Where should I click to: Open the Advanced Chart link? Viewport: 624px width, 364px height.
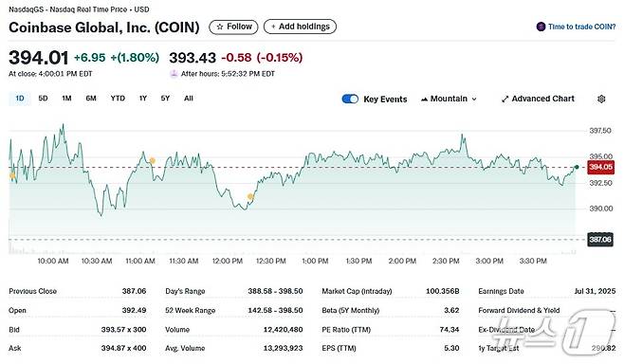coord(538,99)
